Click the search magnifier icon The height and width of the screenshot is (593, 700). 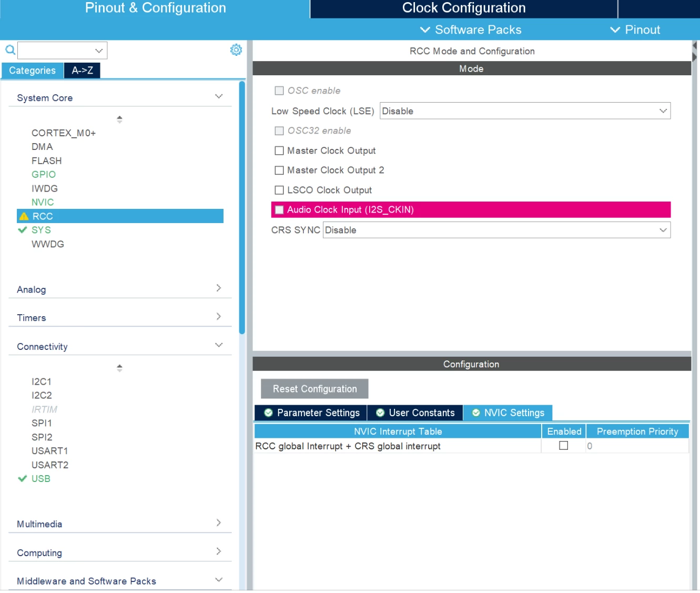(10, 50)
